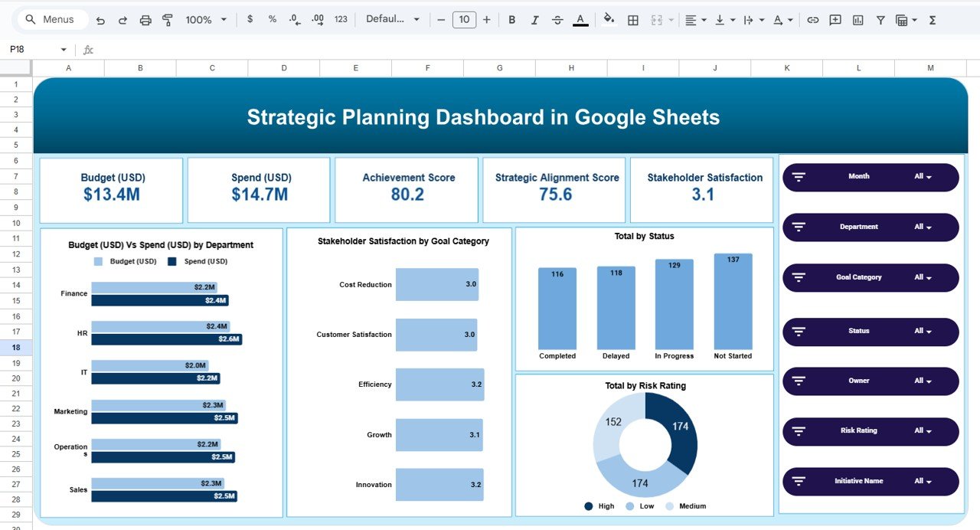Image resolution: width=980 pixels, height=530 pixels.
Task: Open the Department slicer filter
Action: click(x=870, y=227)
